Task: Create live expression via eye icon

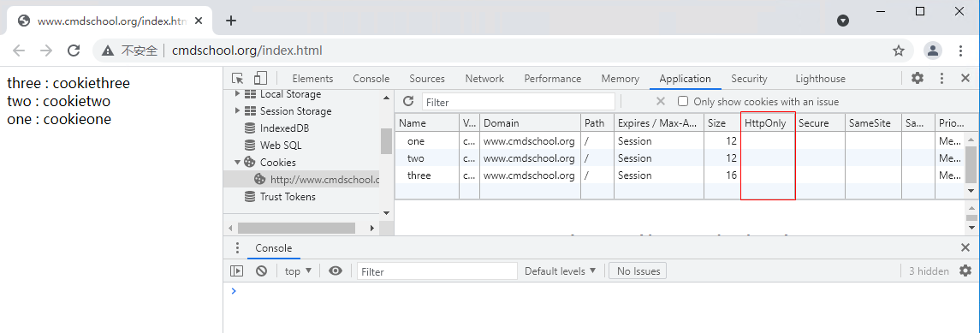Action: [x=336, y=271]
